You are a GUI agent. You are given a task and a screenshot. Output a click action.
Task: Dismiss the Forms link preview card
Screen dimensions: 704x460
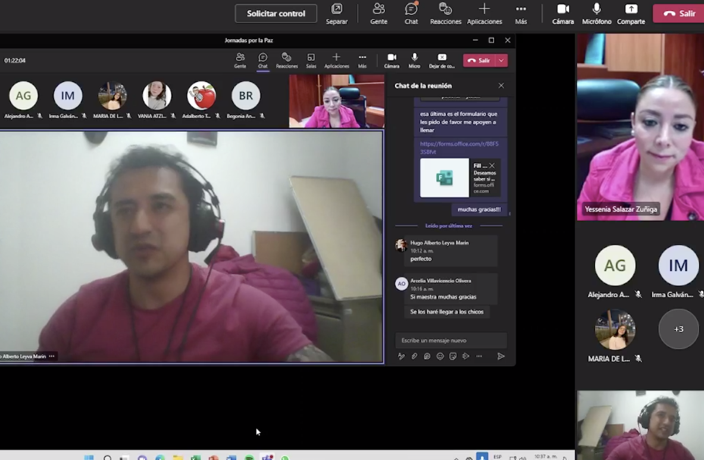click(x=493, y=166)
